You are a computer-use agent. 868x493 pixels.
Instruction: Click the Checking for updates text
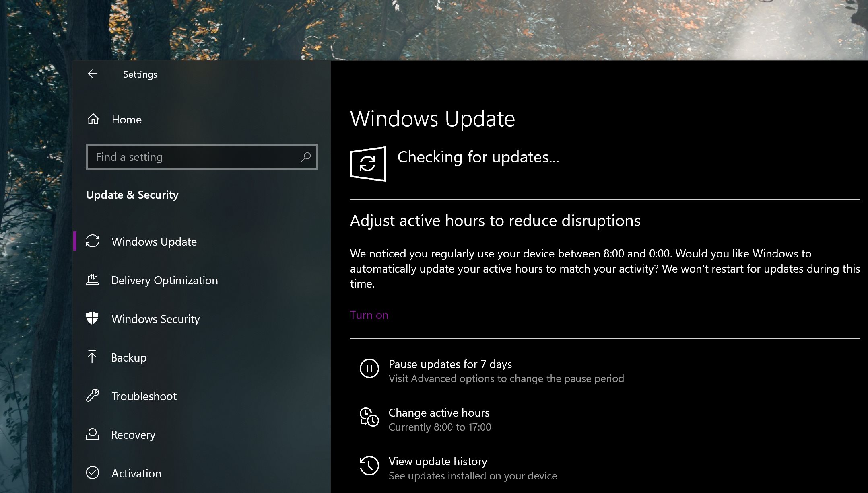click(x=478, y=157)
